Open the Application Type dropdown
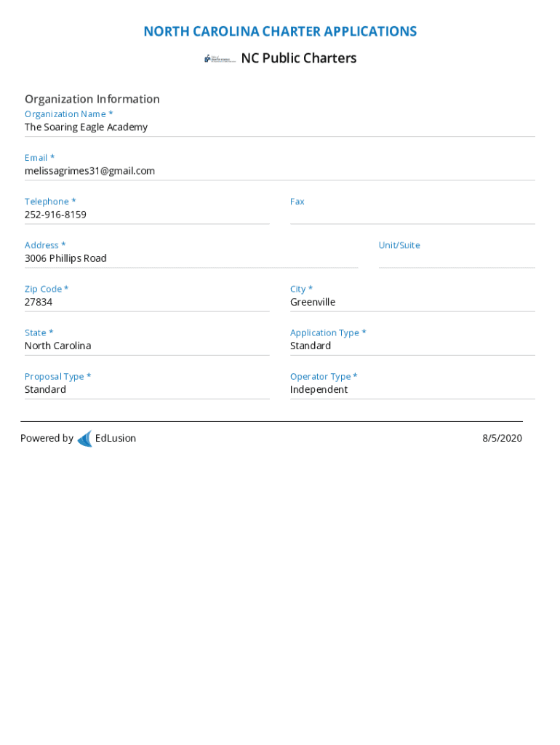Screen dimensions: 560x745 tap(412, 346)
